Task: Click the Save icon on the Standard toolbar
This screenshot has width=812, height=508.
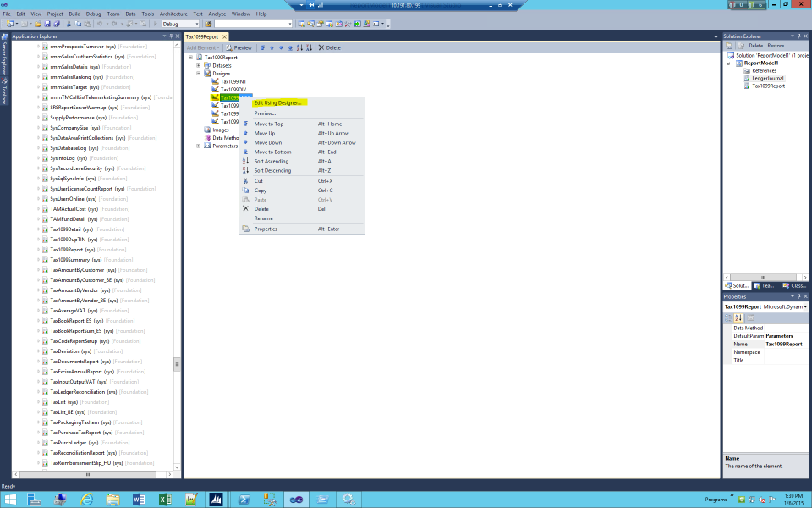Action: point(47,24)
